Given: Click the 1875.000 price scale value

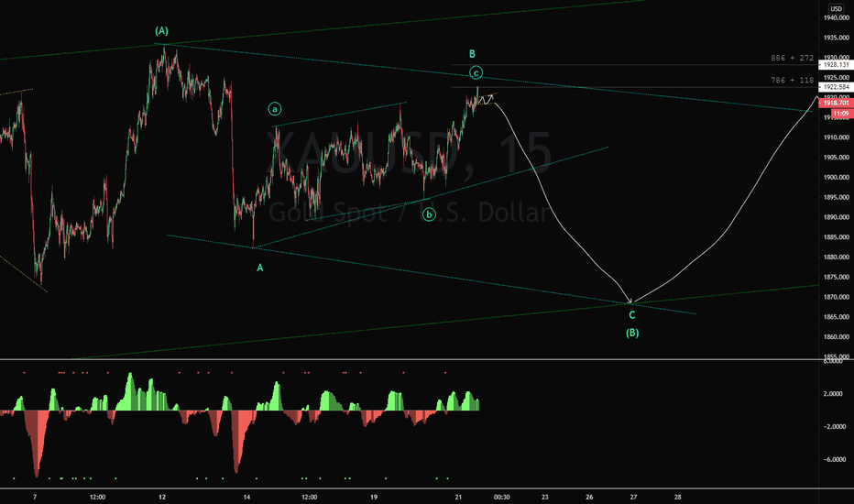Looking at the screenshot, I should pos(836,278).
